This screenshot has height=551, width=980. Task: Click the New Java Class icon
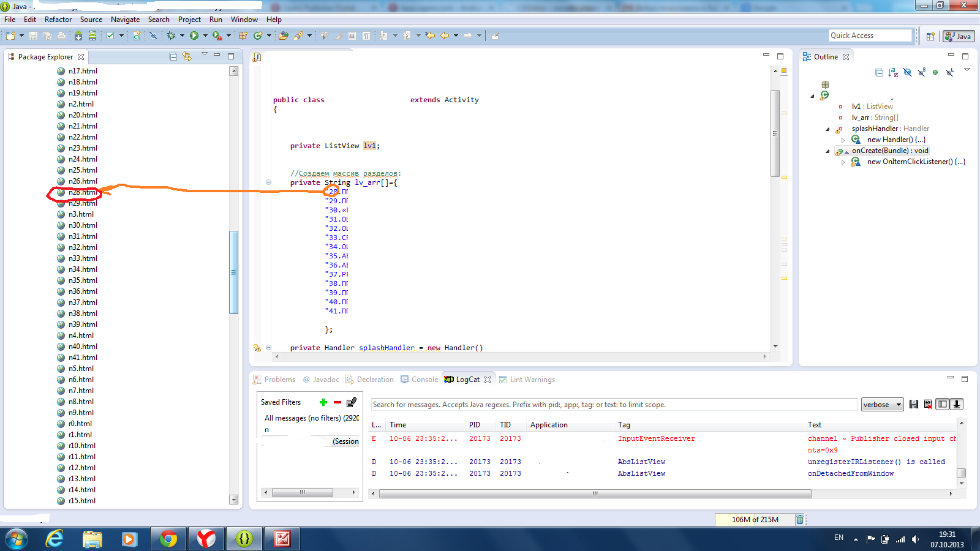pos(258,36)
